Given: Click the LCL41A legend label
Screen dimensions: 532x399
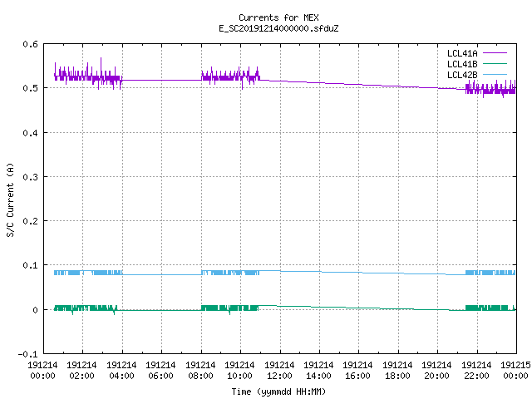Looking at the screenshot, I should click(x=462, y=53).
